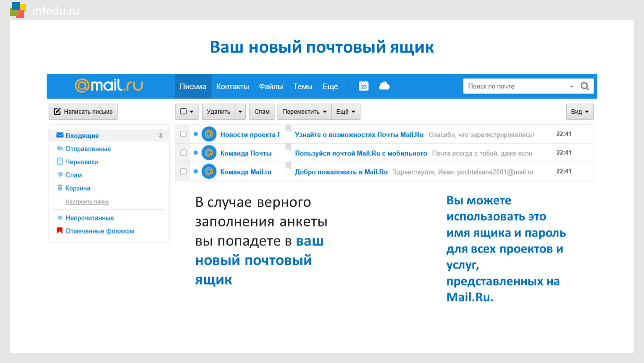Screen dimensions: 644x363
Task: Click the Удалить button
Action: pyautogui.click(x=218, y=112)
